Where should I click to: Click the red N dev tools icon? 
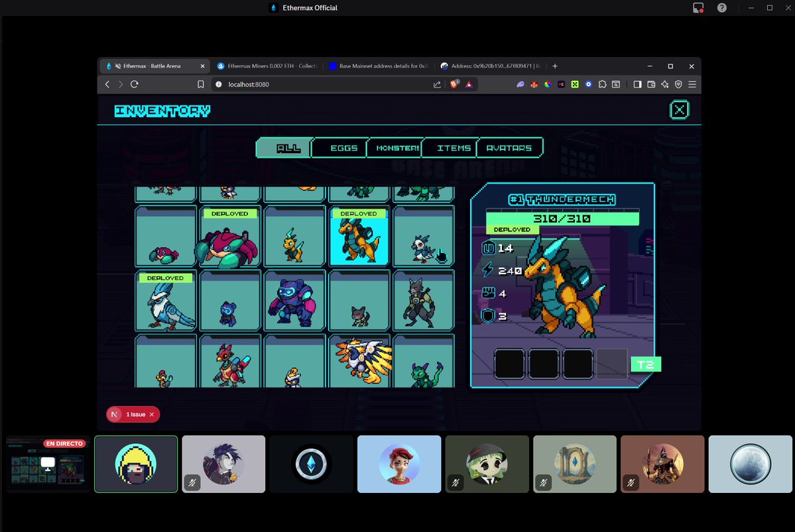point(115,415)
